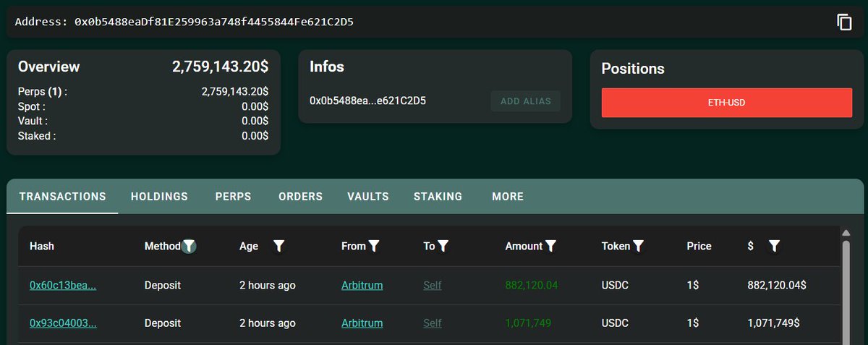Screen dimensions: 868x345
Task: Click the dollar value 882,120.04$
Action: (x=777, y=285)
